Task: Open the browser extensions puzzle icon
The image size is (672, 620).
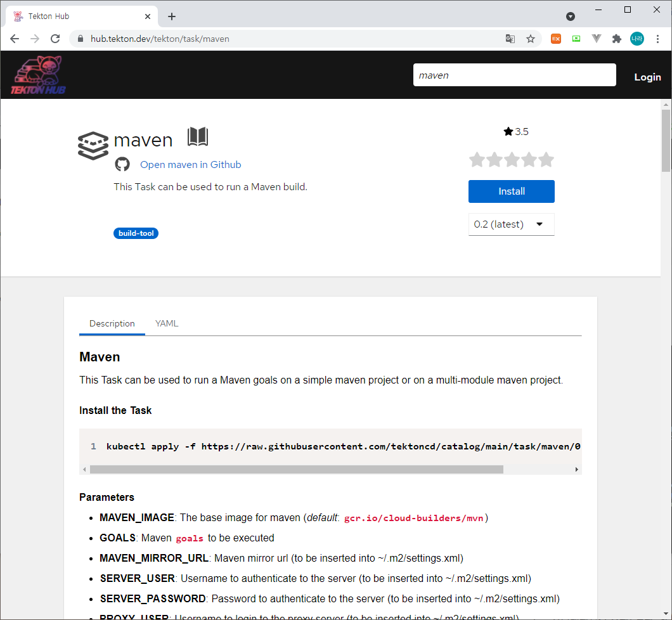Action: (617, 39)
